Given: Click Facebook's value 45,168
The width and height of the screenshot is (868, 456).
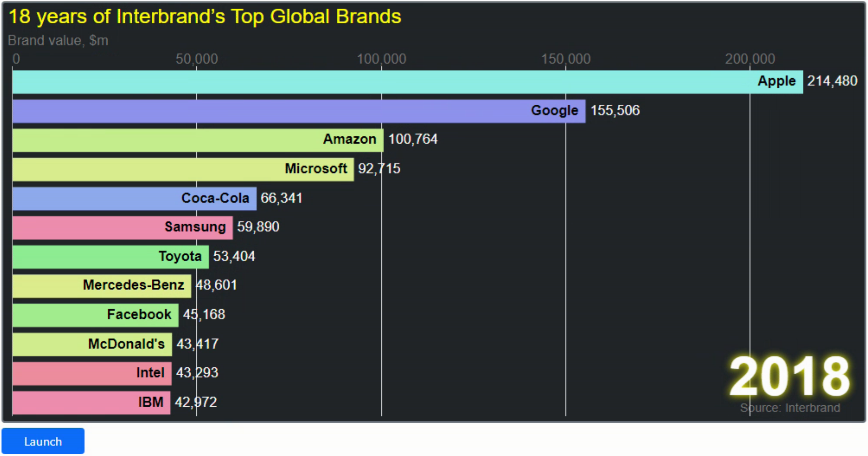Looking at the screenshot, I should click(x=204, y=314).
